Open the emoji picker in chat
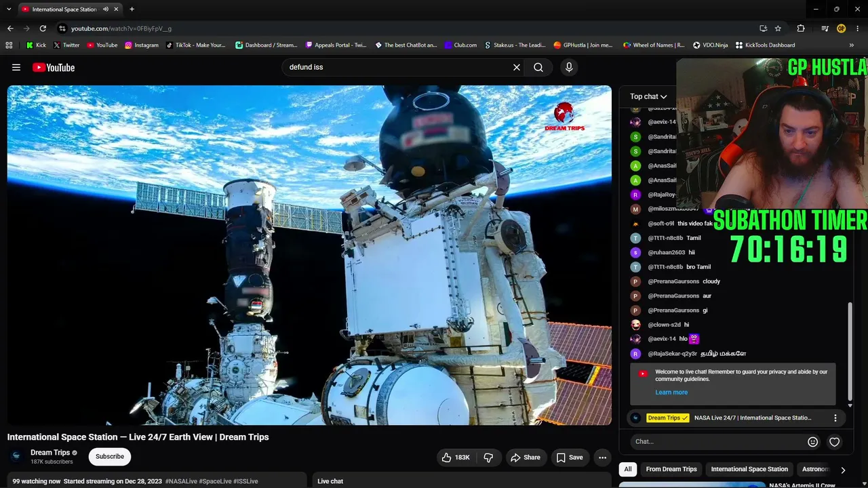The image size is (868, 488). coord(812,442)
